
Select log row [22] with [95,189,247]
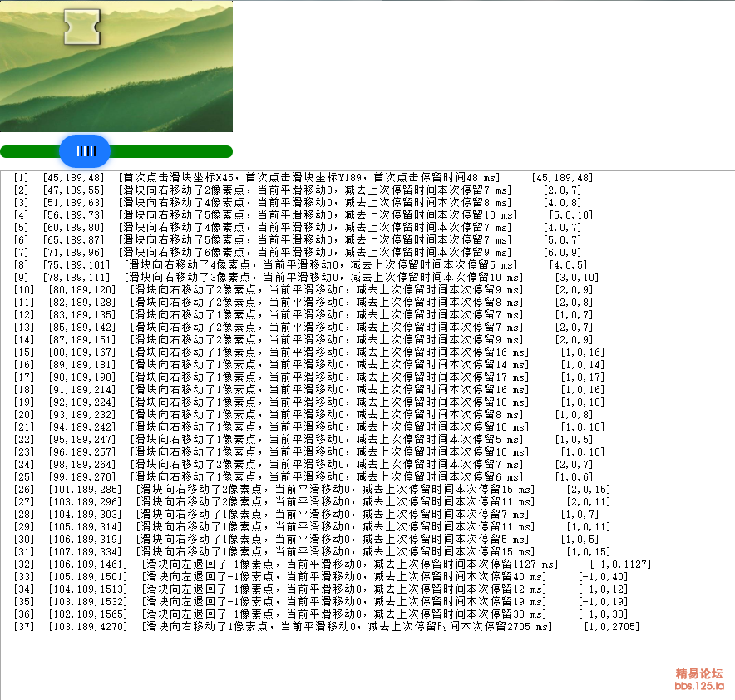pos(303,440)
